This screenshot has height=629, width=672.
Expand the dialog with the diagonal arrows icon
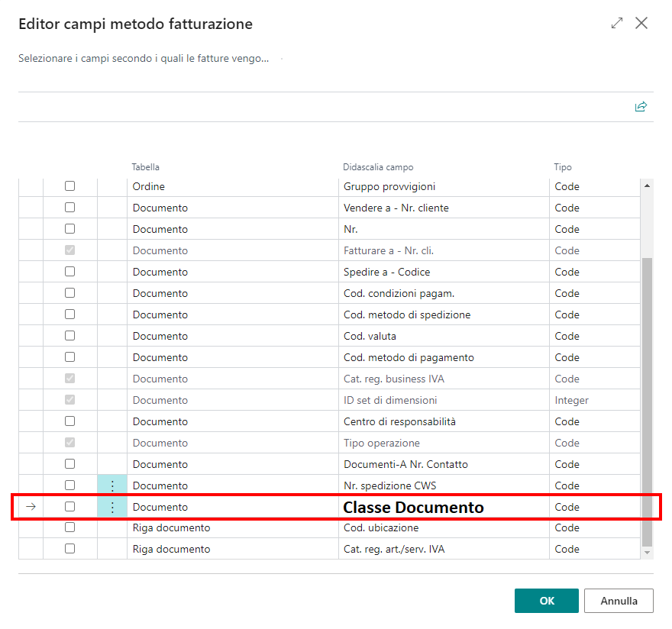[616, 23]
